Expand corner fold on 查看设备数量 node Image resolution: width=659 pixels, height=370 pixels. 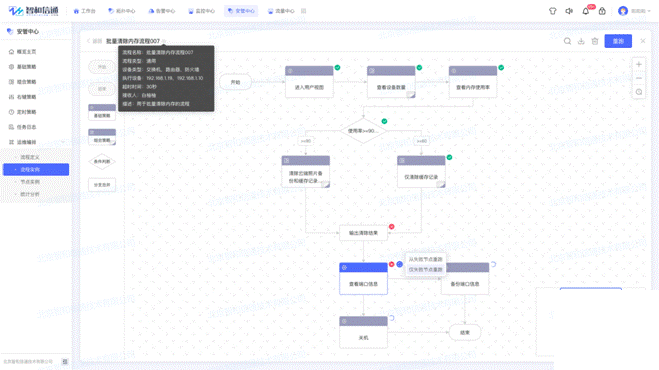point(411,95)
